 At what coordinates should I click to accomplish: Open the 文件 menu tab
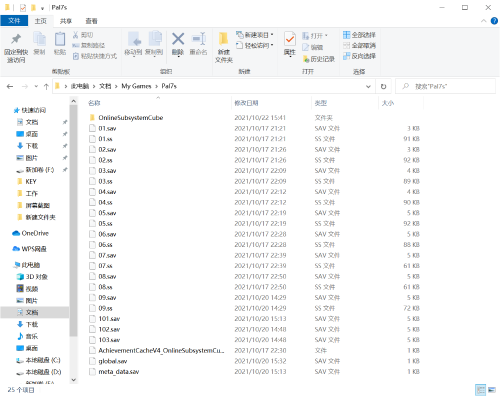point(14,21)
